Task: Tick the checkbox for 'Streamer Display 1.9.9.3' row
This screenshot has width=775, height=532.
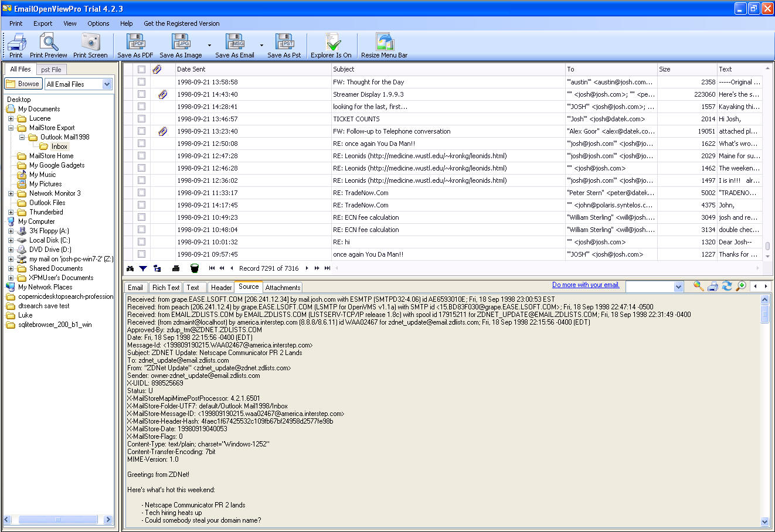Action: (141, 94)
